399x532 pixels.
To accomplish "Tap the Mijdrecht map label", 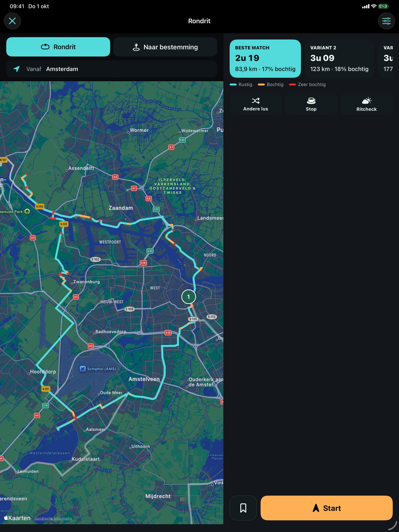I will pos(158,496).
